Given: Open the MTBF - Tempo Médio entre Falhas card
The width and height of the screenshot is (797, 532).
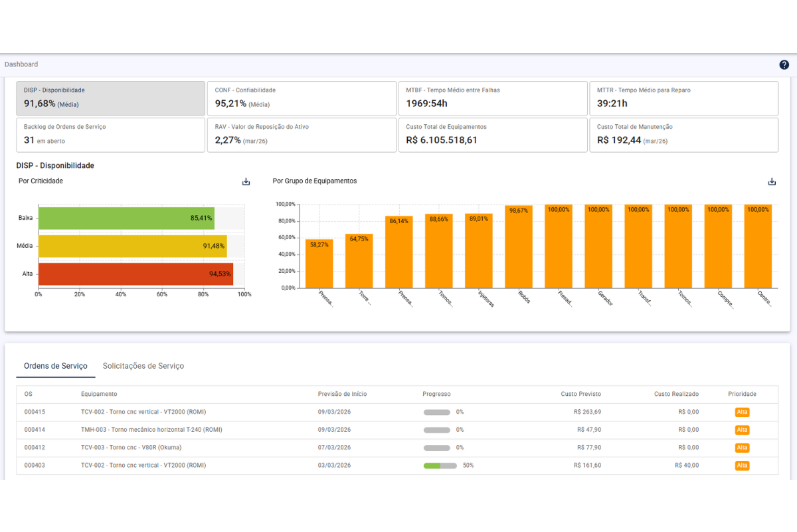Looking at the screenshot, I should pyautogui.click(x=493, y=98).
